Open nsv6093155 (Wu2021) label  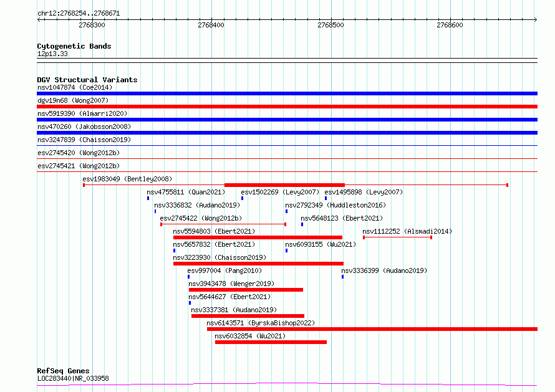321,244
